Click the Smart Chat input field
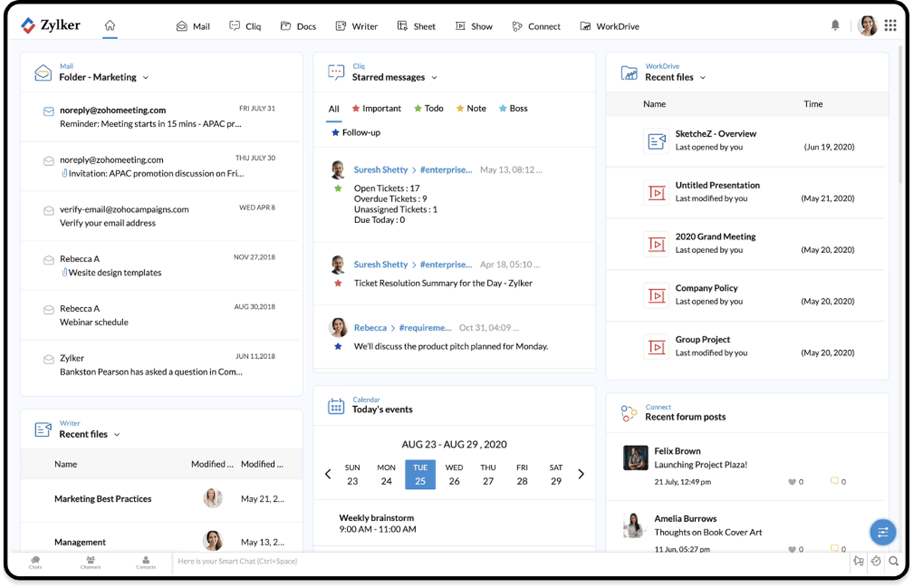 (511, 562)
